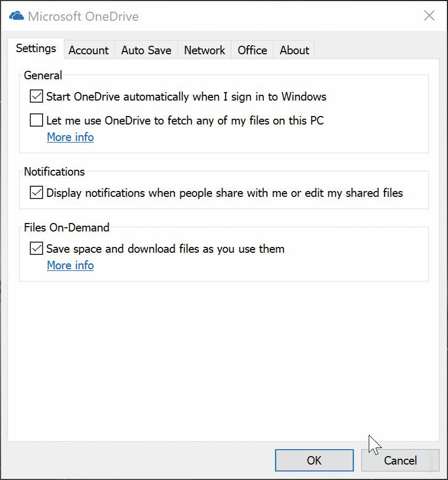Open More info link under Files On-Demand
Image resolution: width=448 pixels, height=480 pixels.
point(70,266)
